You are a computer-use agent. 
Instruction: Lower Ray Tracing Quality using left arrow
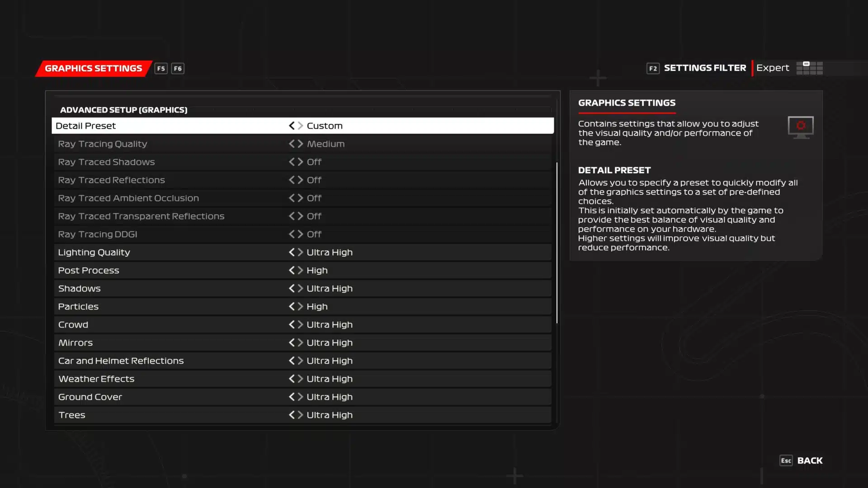point(291,144)
